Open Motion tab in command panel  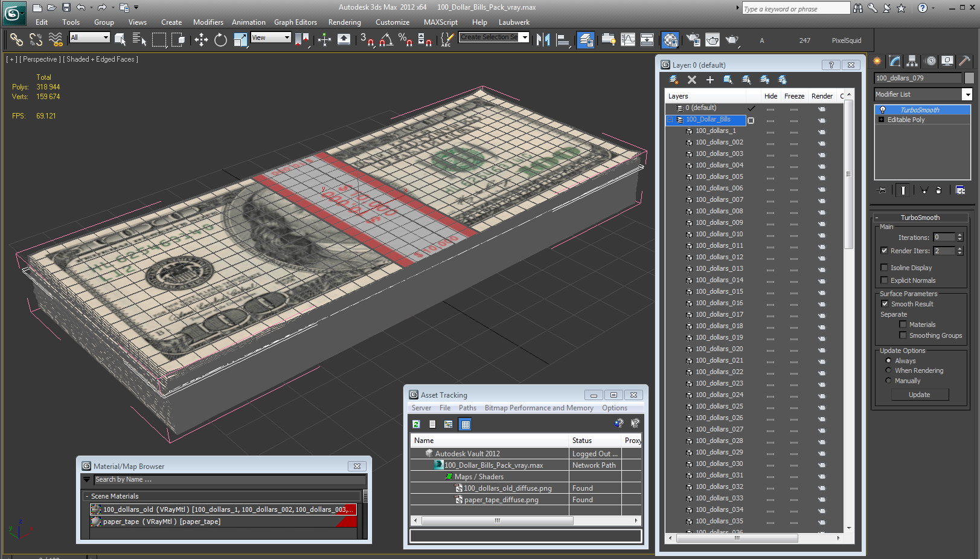(930, 60)
